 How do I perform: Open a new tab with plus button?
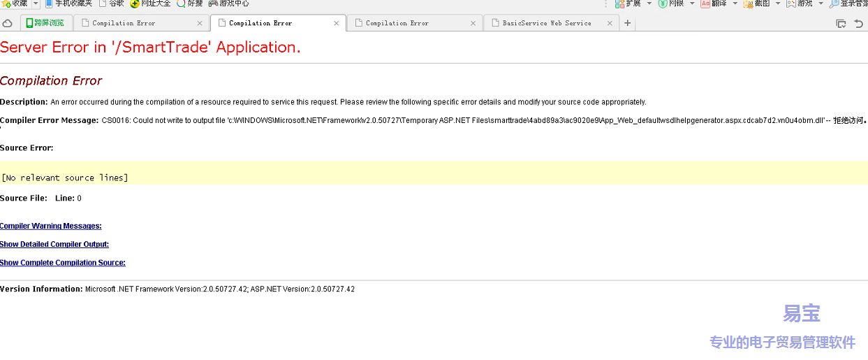627,23
